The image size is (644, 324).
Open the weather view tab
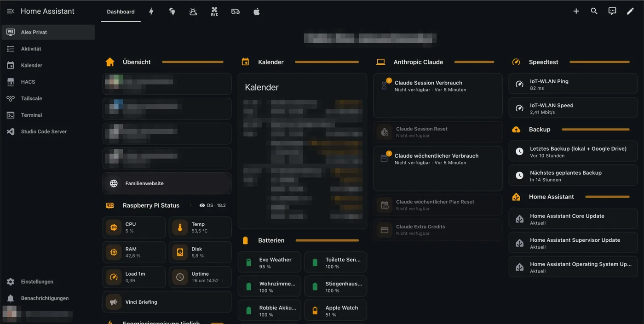click(x=193, y=11)
